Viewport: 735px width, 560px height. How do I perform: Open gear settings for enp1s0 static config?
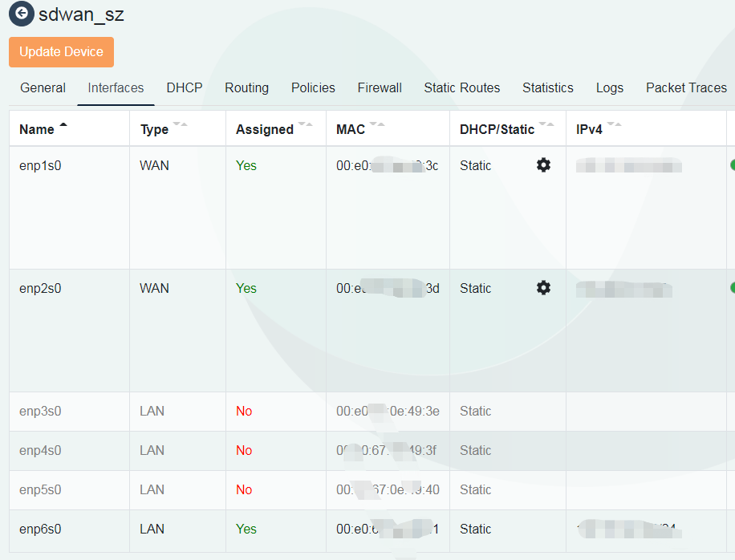543,165
